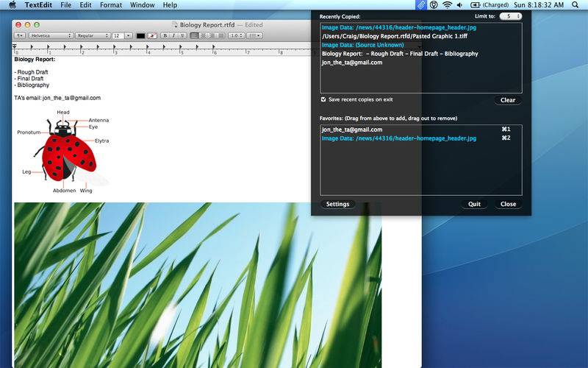Change the 'Limit to' 5 popup

click(x=510, y=16)
